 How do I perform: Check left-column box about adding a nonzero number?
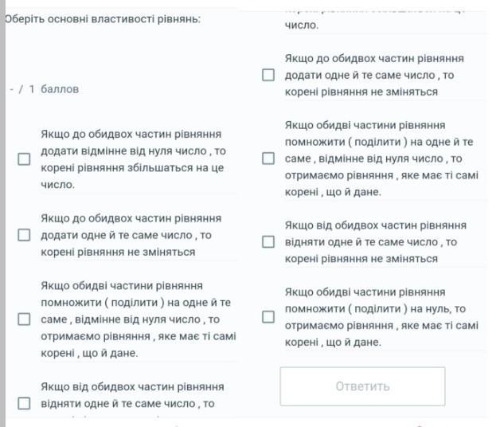(25, 159)
